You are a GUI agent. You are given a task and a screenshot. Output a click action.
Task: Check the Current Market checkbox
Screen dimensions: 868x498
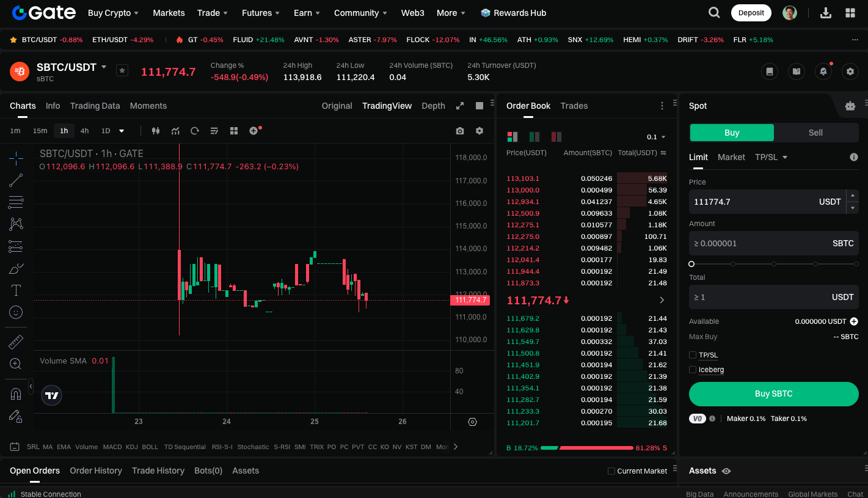coord(611,471)
